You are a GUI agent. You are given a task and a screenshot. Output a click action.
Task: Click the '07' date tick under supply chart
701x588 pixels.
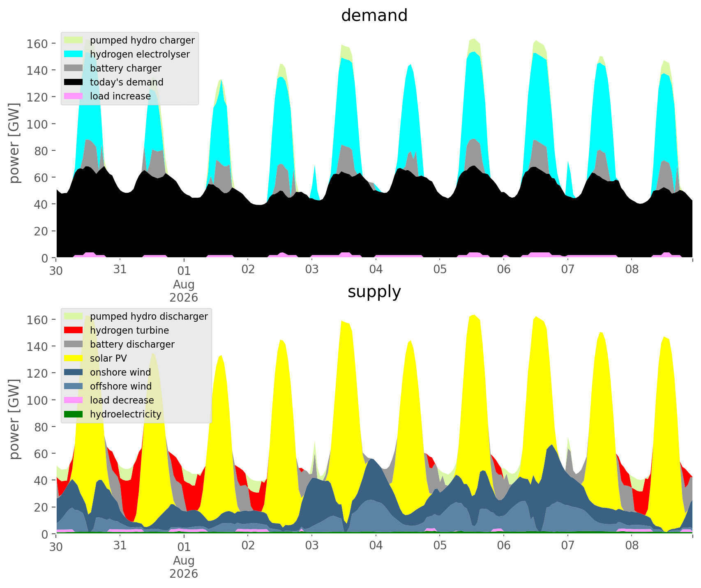point(568,546)
